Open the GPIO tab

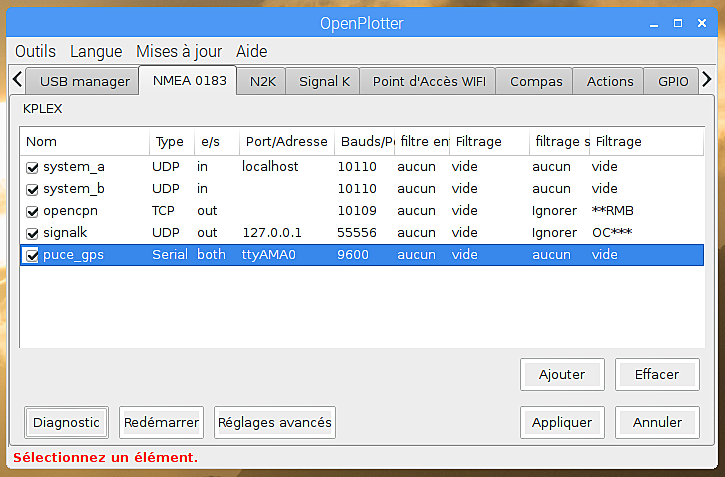tap(672, 81)
